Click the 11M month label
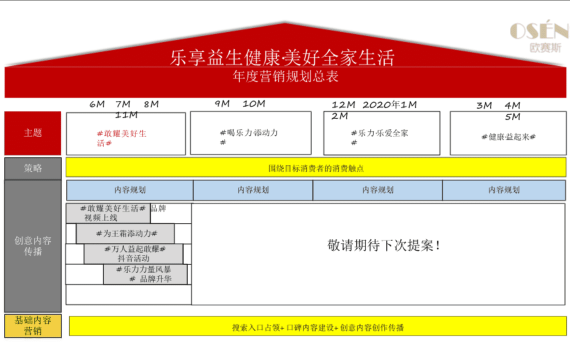 126,115
